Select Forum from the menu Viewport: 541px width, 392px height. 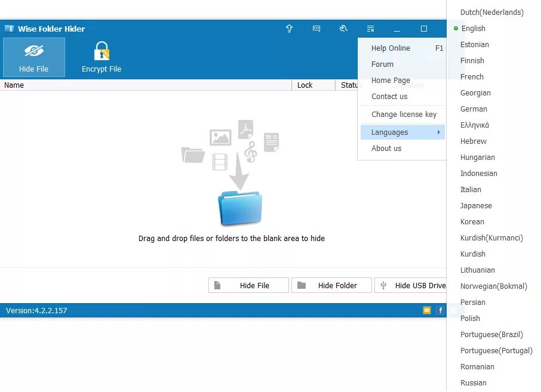(402, 64)
